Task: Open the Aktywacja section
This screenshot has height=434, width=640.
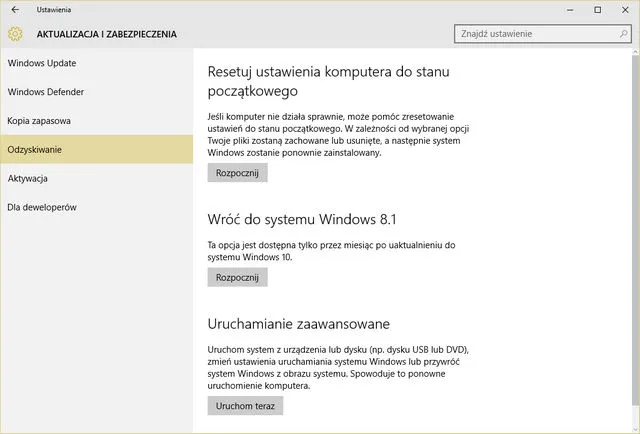Action: tap(96, 178)
